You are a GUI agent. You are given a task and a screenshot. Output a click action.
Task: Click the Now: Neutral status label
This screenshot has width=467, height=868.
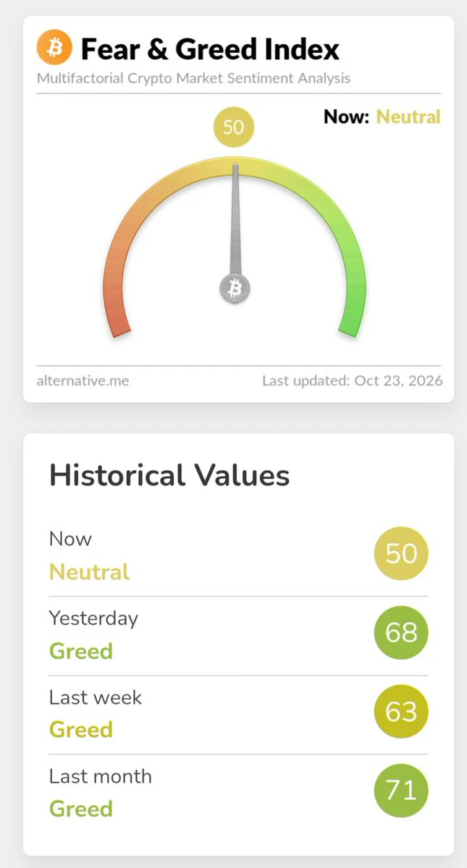click(382, 116)
